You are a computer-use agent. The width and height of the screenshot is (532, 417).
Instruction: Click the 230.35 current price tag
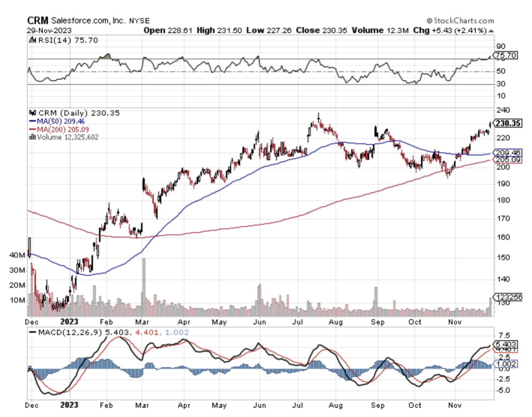pyautogui.click(x=508, y=124)
